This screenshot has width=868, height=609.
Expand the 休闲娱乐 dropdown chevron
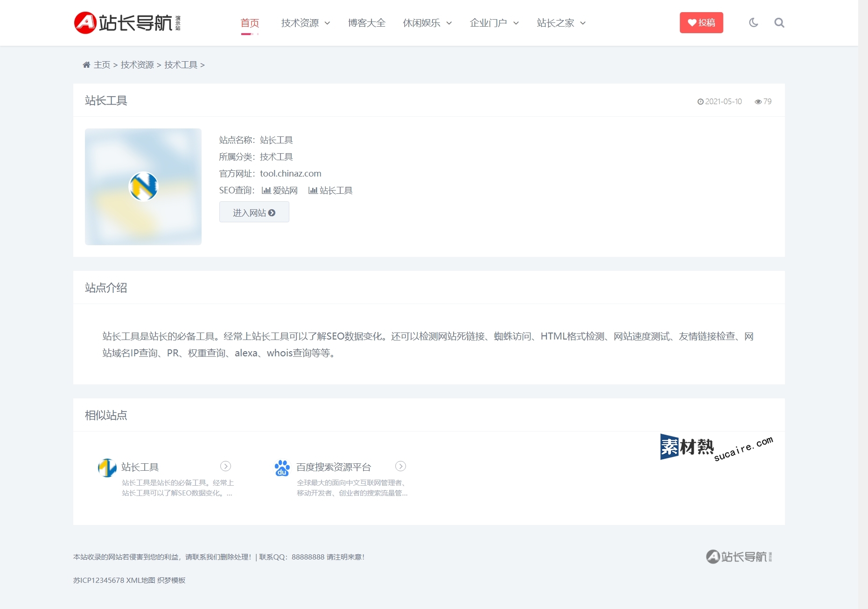tap(449, 23)
